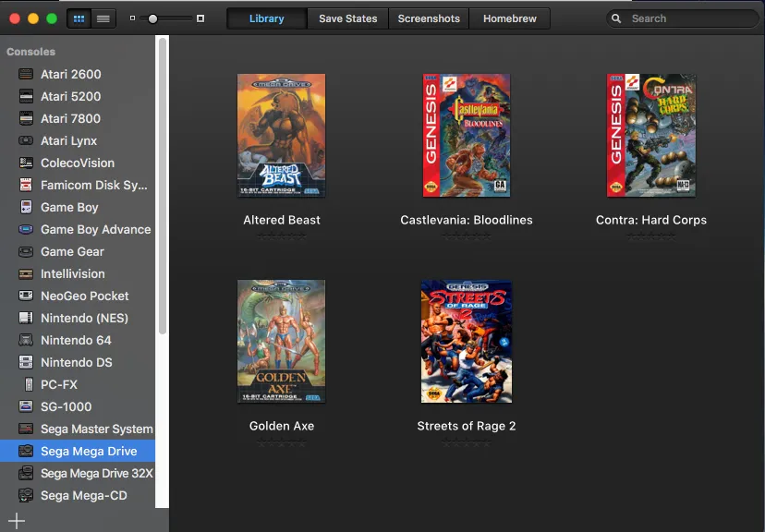
Task: Select Atari Lynx in the sidebar
Action: pos(78,140)
